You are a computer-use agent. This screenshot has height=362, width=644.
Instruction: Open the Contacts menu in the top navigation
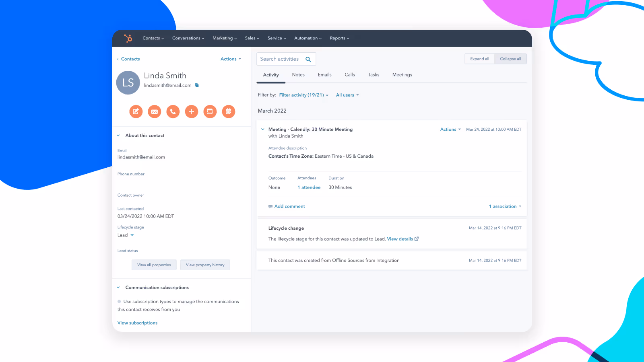pyautogui.click(x=153, y=38)
